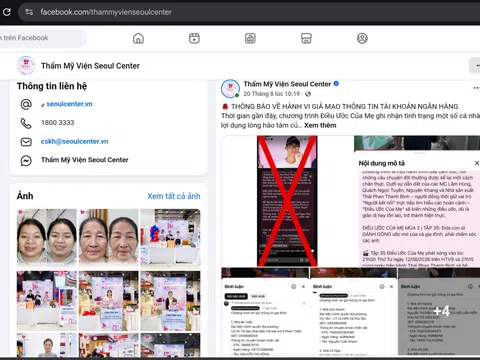The width and height of the screenshot is (480, 360).
Task: Open the Marketplace store icon
Action: click(306, 38)
